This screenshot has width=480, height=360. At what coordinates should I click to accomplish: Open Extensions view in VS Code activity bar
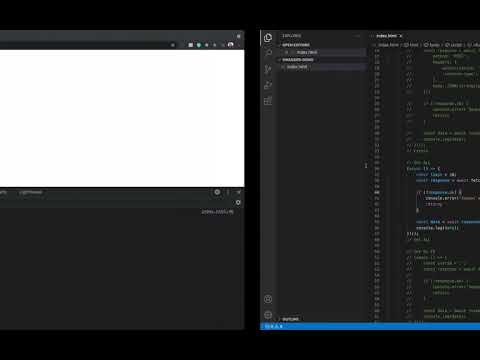point(268,101)
